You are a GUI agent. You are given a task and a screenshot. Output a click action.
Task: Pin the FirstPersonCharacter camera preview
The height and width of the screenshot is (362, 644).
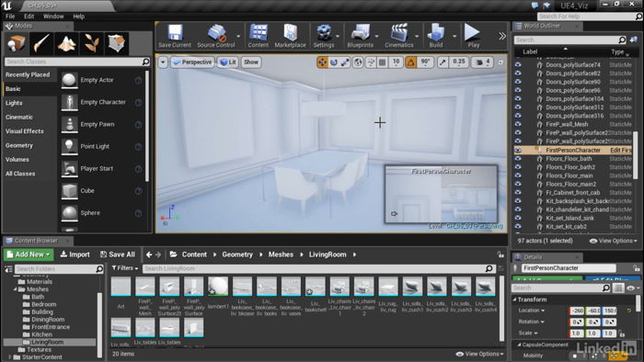[x=394, y=213]
